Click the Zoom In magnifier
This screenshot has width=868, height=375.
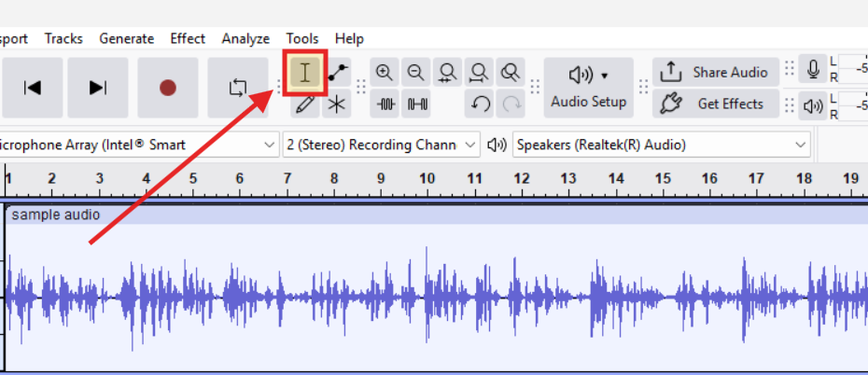coord(385,73)
